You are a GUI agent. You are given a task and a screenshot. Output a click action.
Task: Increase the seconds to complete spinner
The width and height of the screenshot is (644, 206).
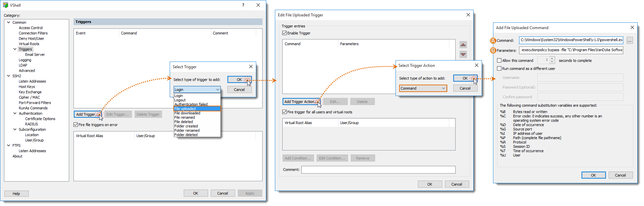[x=552, y=59]
